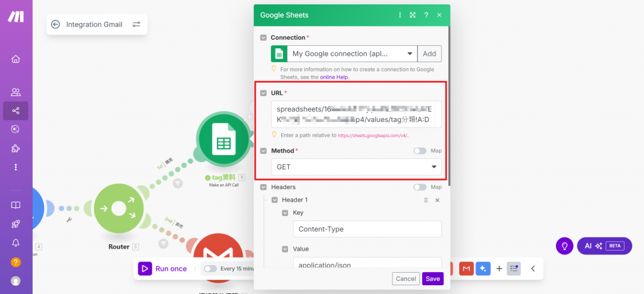The width and height of the screenshot is (644, 294).
Task: Click the panel's vertical scrollbar
Action: coord(449,107)
